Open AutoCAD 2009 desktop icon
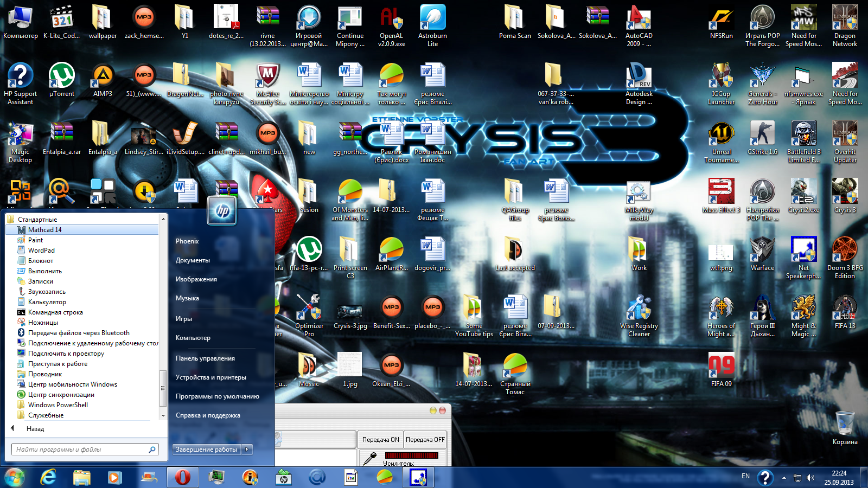 639,25
